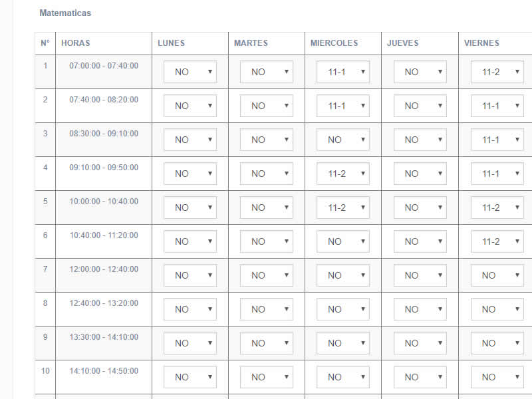Open Viernes 11-2 dropdown in row 5
Image resolution: width=532 pixels, height=399 pixels.
497,207
